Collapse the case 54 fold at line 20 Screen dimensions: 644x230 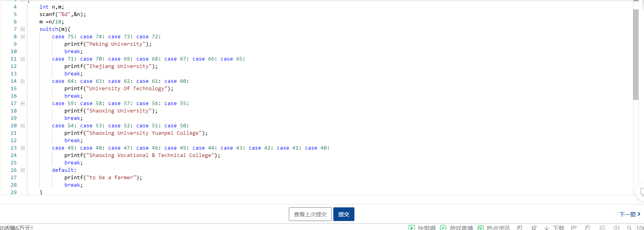click(x=23, y=126)
